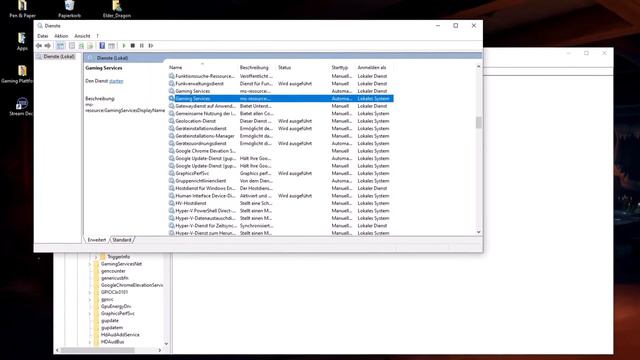Select the gencounter registry key
Screen dimensions: 640x360
(113, 271)
